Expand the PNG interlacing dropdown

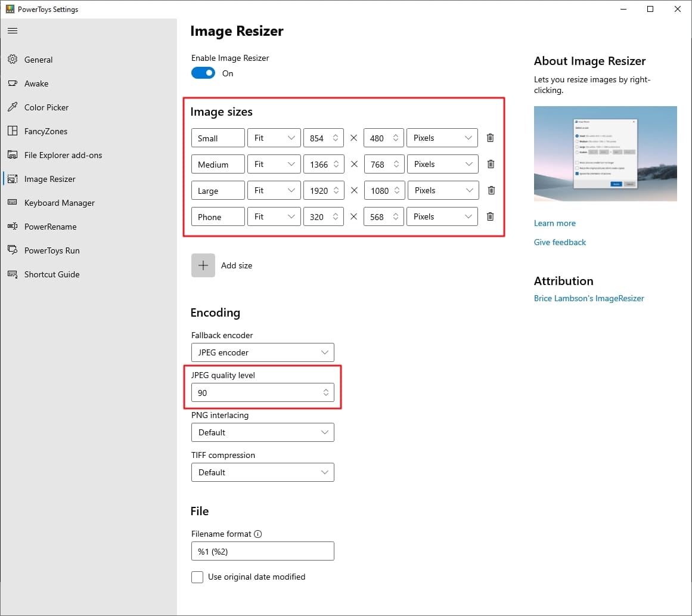pos(262,432)
